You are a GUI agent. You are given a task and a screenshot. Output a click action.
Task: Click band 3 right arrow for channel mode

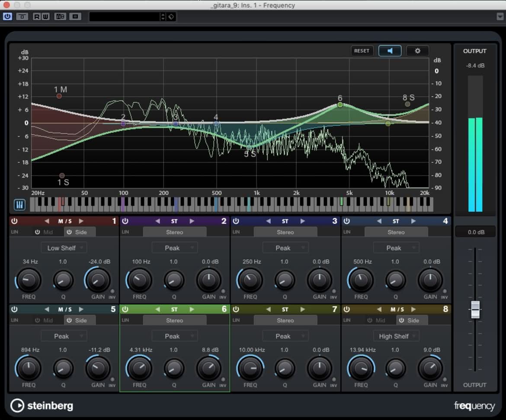(303, 221)
